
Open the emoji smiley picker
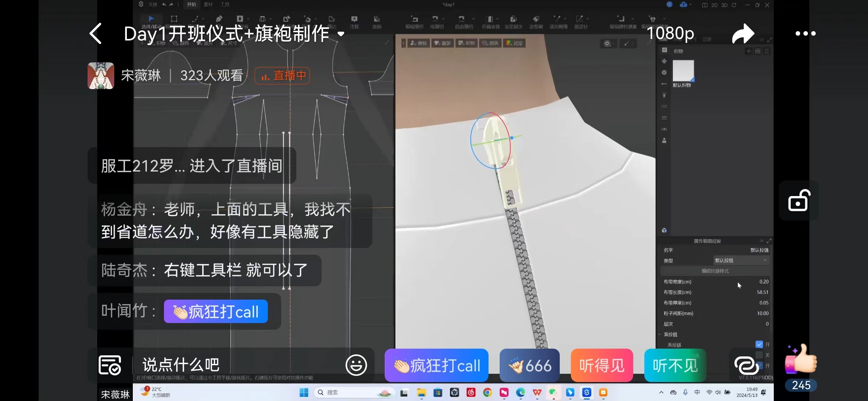click(x=356, y=365)
